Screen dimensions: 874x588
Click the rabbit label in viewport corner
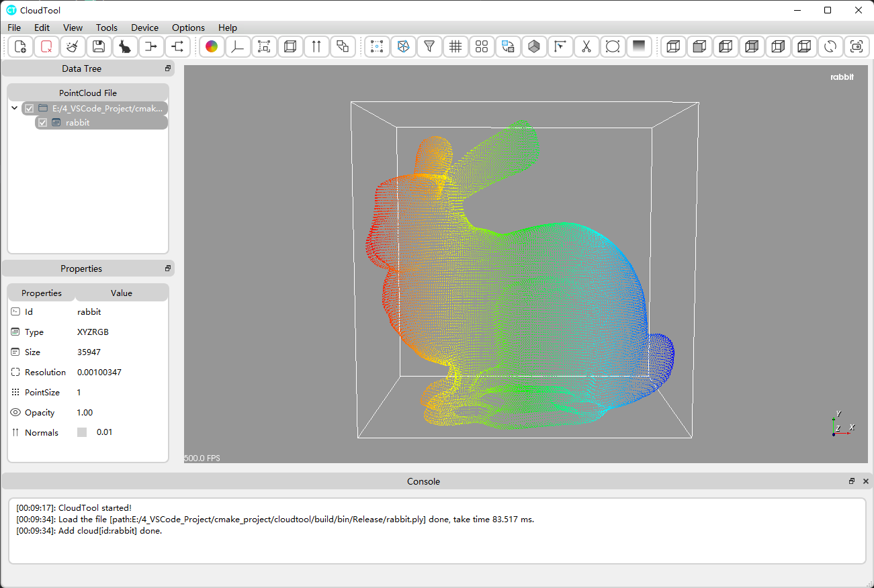tap(842, 77)
